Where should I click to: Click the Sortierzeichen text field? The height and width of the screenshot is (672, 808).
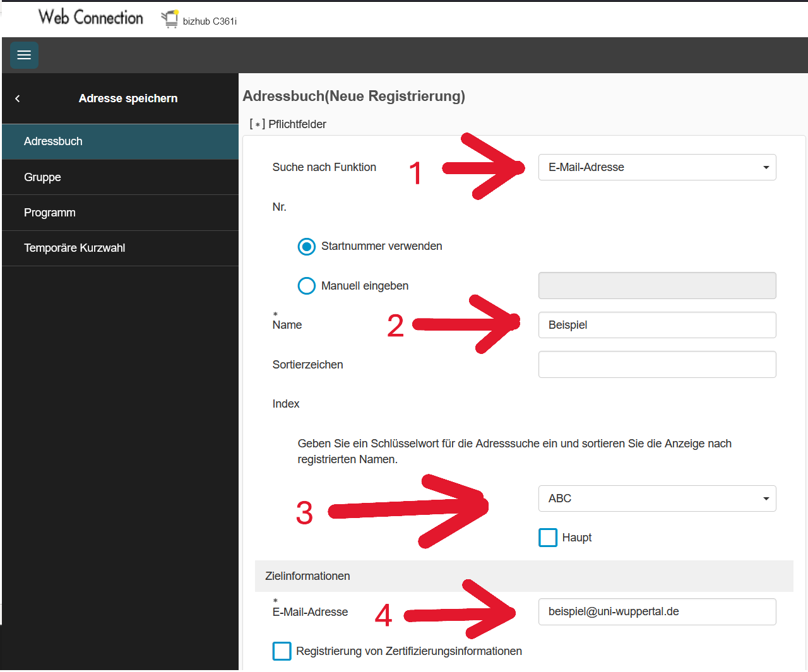pyautogui.click(x=656, y=365)
